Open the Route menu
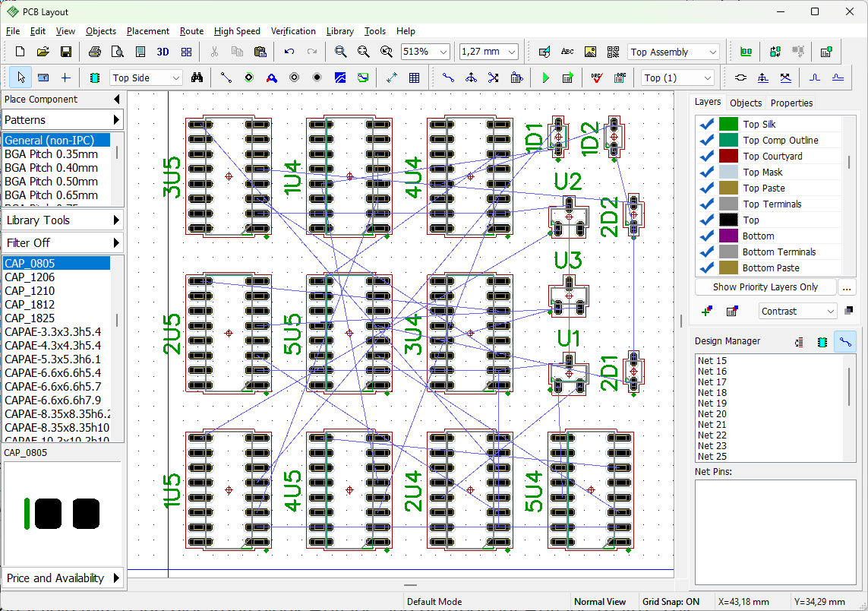 [191, 31]
